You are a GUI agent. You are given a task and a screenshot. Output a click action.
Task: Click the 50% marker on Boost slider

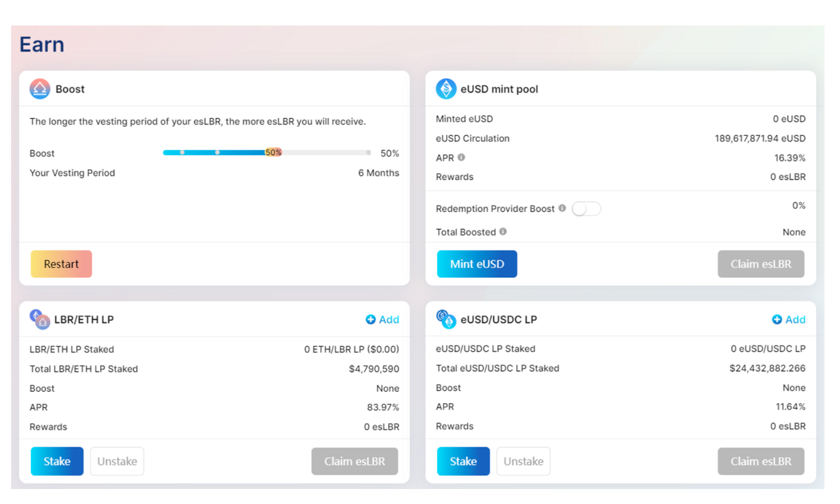click(273, 152)
